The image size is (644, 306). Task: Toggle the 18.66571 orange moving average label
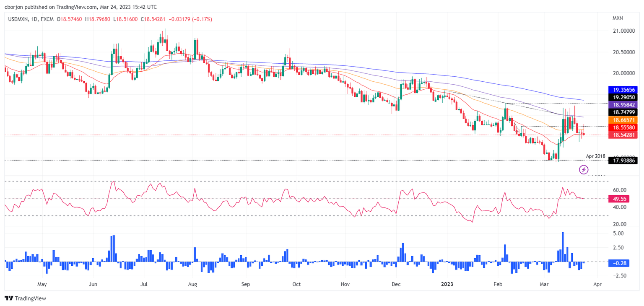(x=623, y=119)
